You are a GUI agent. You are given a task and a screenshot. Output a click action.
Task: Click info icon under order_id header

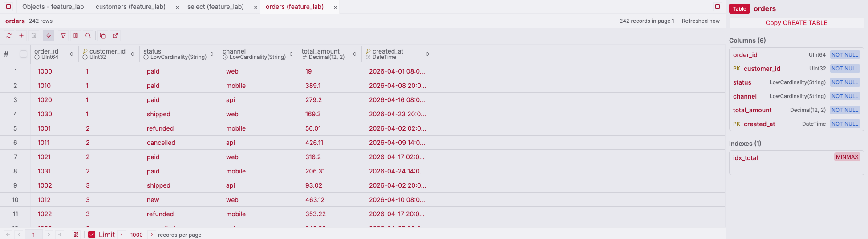point(37,57)
